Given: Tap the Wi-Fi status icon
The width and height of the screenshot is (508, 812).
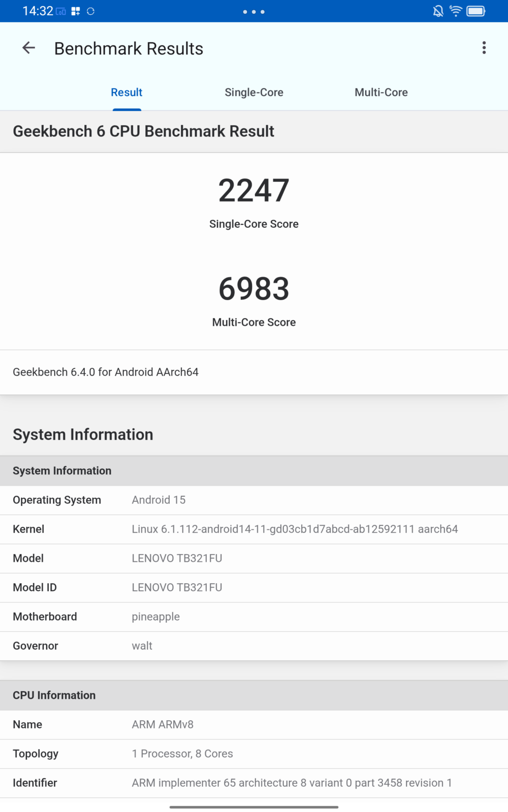Looking at the screenshot, I should click(456, 11).
